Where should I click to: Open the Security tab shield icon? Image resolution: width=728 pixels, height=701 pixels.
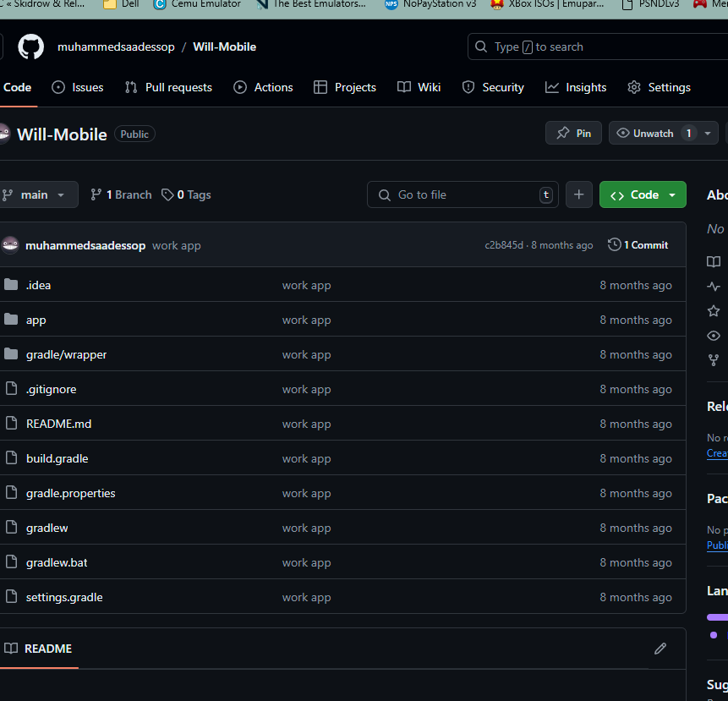point(469,87)
